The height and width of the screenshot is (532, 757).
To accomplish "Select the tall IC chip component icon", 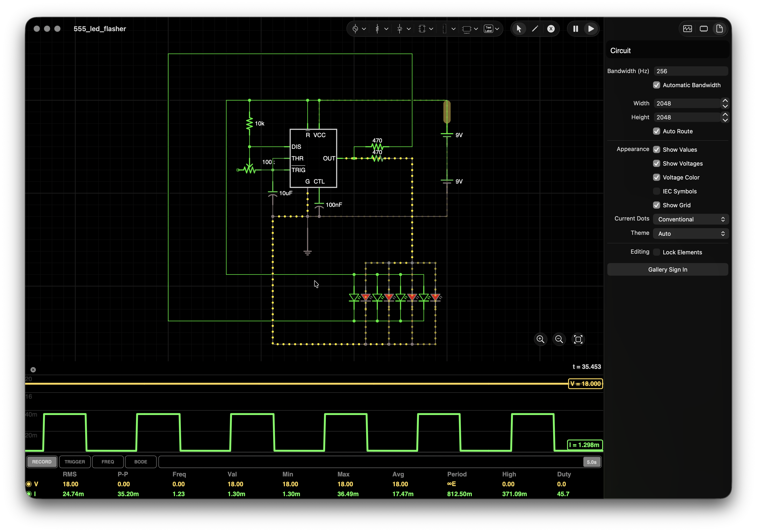I will [444, 29].
